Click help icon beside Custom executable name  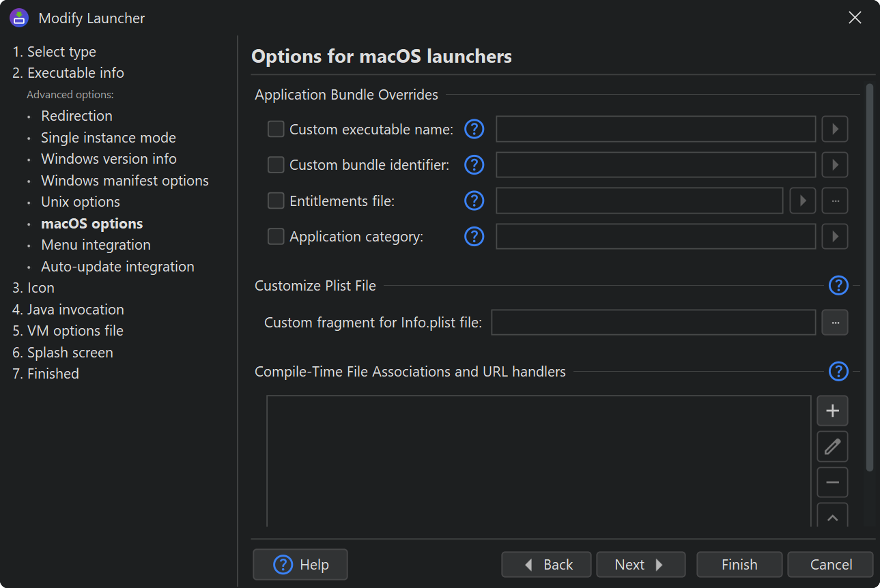(x=474, y=129)
